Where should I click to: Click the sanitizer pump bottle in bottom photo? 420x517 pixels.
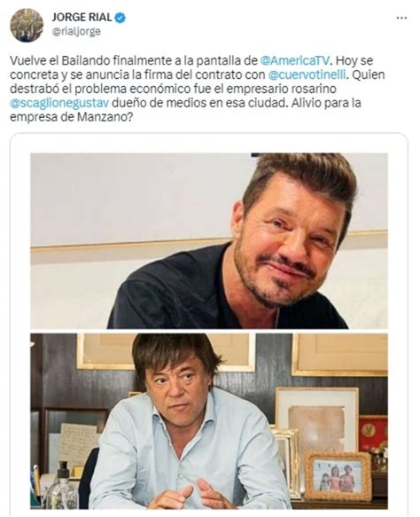(63, 485)
